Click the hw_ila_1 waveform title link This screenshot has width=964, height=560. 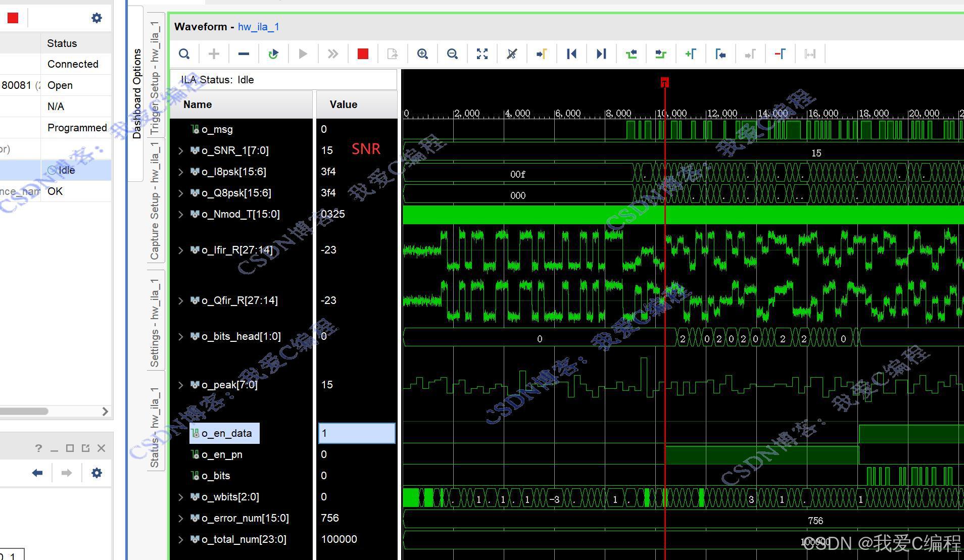click(x=259, y=27)
